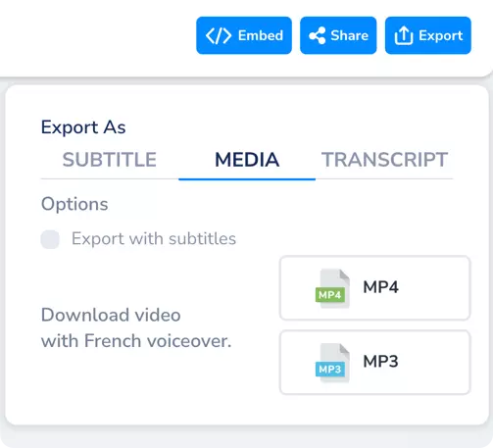This screenshot has width=493, height=448.
Task: Switch to the SUBTITLE tab
Action: [110, 160]
